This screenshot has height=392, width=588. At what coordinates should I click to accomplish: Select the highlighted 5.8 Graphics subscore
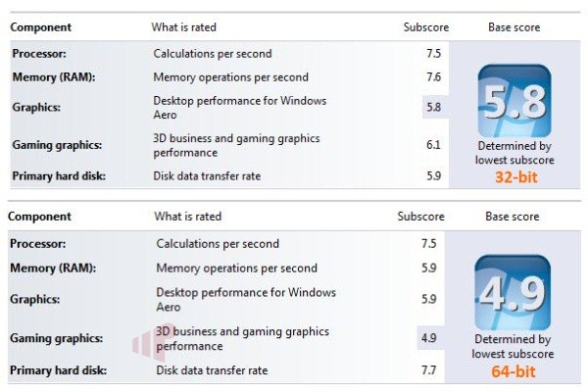tap(435, 107)
